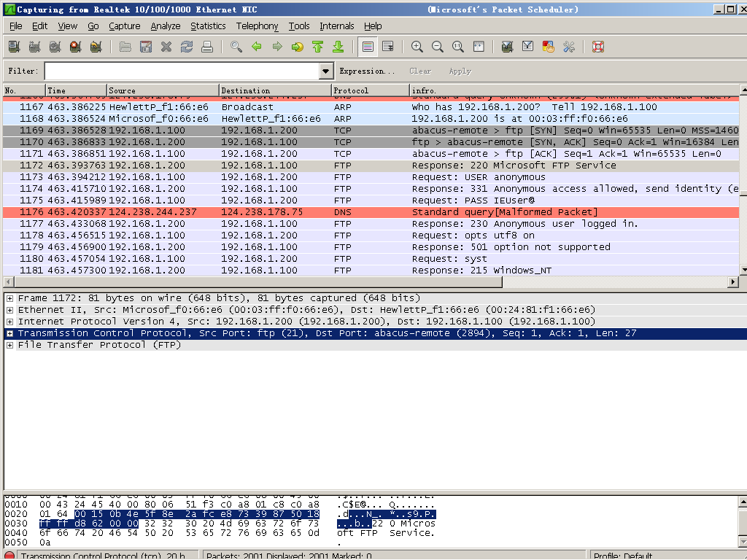
Task: Edit display filters from the toolbar
Action: click(x=528, y=47)
